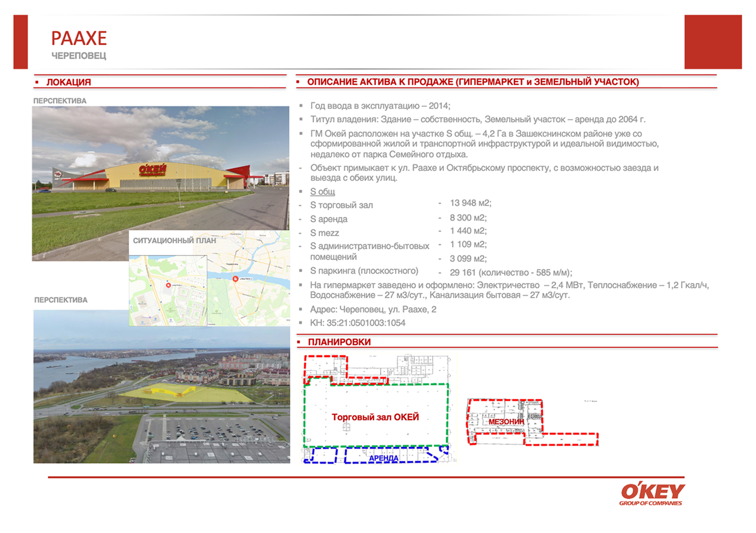Click the paragraph starting "ГМ Окей расположен"
This screenshot has width=756, height=533.
click(485, 144)
